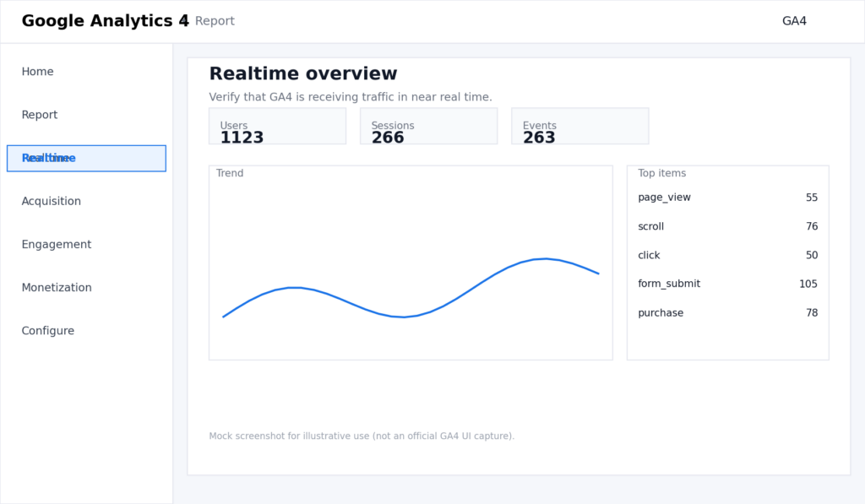The height and width of the screenshot is (504, 865).
Task: Select the Sessions metric card
Action: 428,127
